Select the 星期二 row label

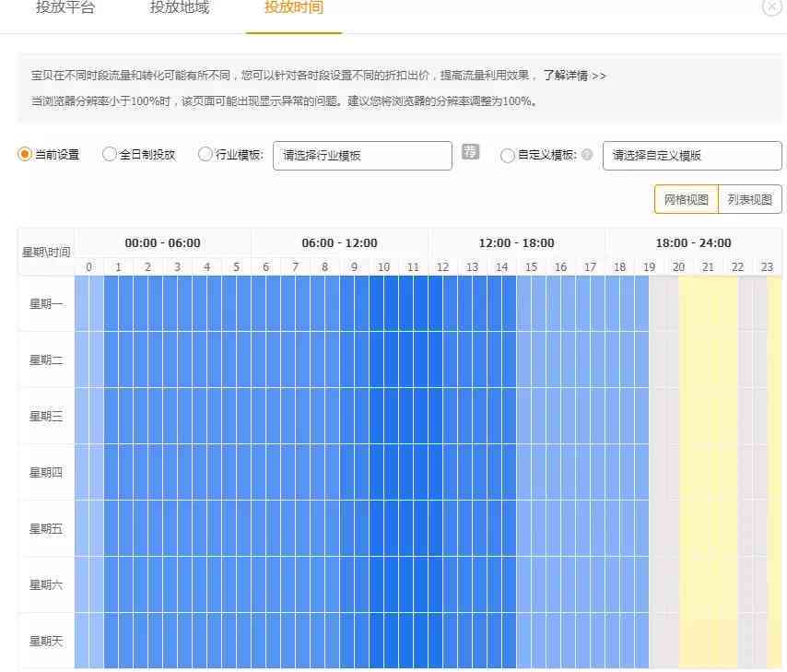click(46, 360)
